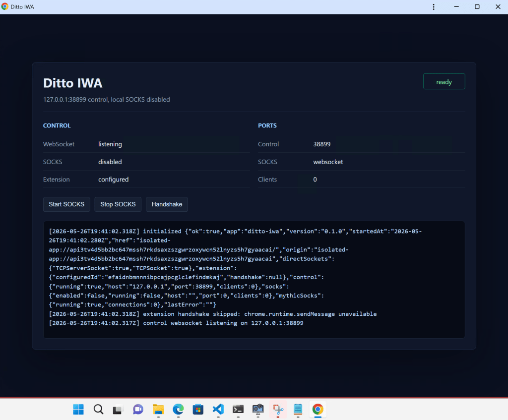Viewport: 508px width, 420px height.
Task: Click Stop SOCKS button
Action: point(118,204)
